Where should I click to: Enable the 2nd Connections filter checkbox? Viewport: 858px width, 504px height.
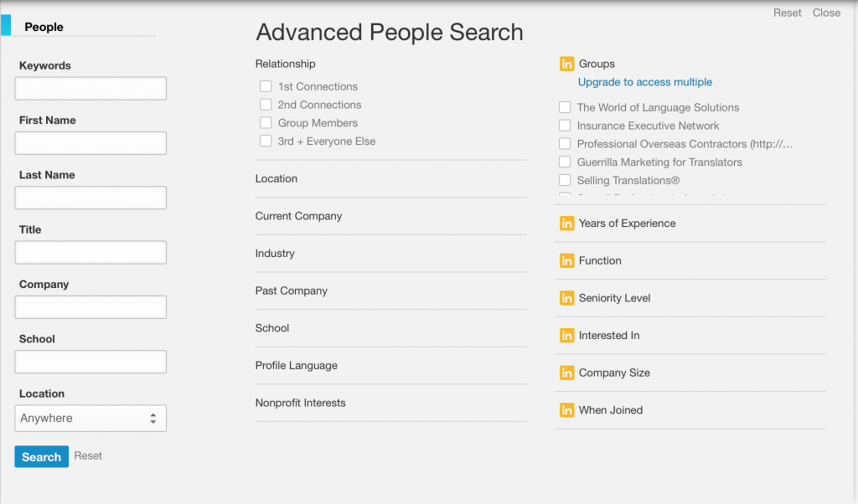[266, 105]
